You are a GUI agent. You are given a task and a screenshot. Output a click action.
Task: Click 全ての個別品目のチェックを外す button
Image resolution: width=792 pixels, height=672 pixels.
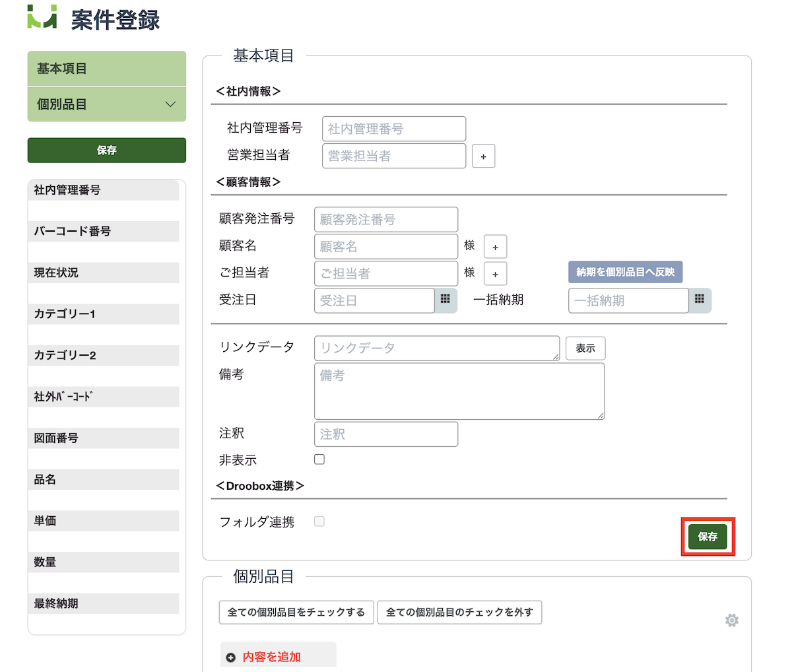459,613
